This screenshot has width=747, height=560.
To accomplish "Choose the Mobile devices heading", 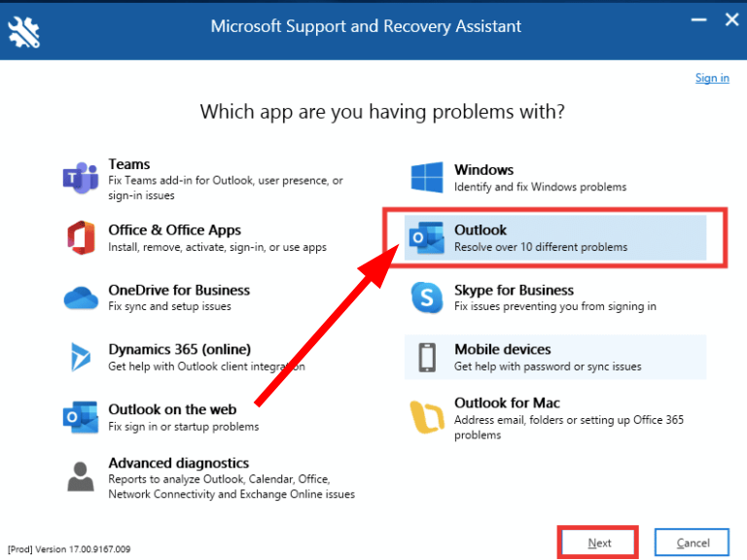I will click(x=503, y=350).
